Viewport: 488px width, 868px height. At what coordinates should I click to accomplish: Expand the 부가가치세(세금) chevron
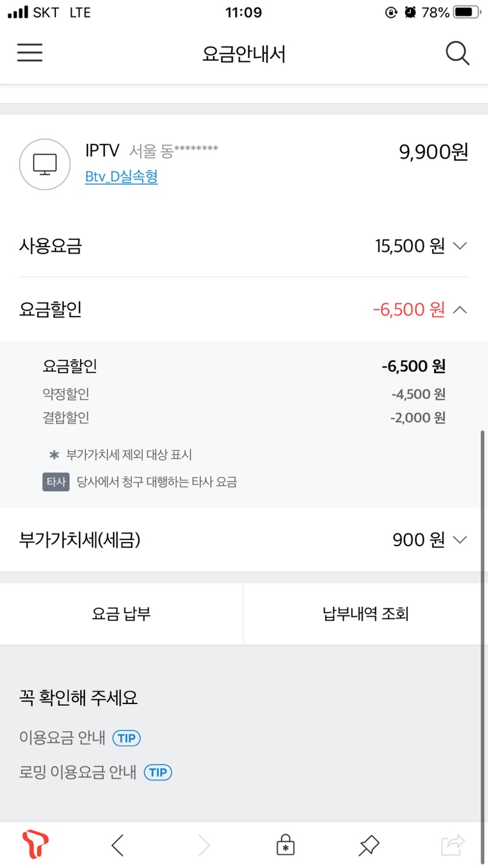pyautogui.click(x=460, y=540)
